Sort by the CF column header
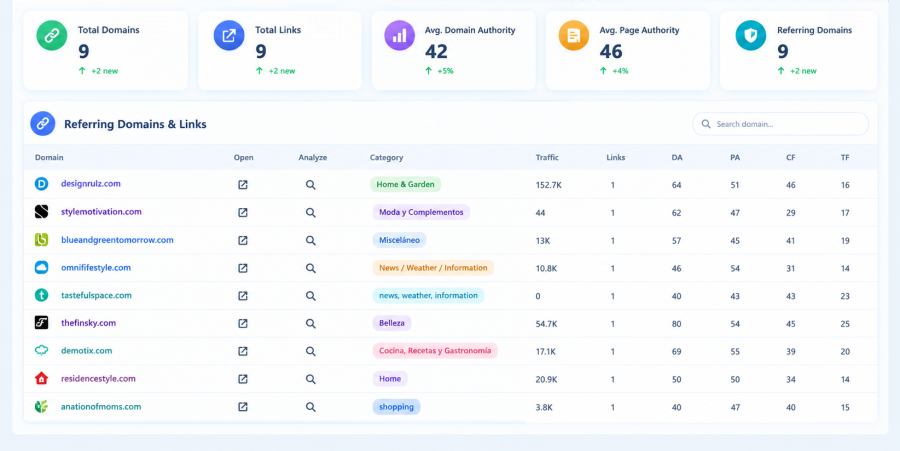 point(791,157)
